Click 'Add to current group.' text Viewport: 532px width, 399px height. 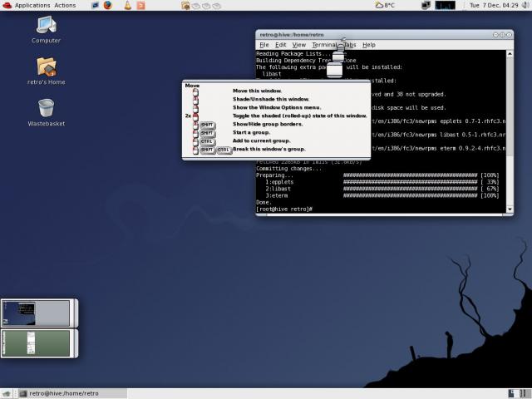pos(261,140)
